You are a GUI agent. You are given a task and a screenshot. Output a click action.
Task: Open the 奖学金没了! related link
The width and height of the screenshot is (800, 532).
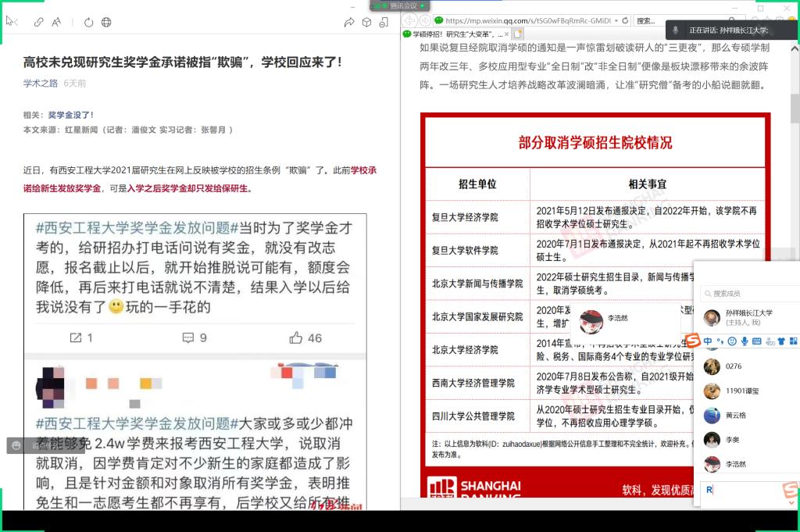[70, 115]
